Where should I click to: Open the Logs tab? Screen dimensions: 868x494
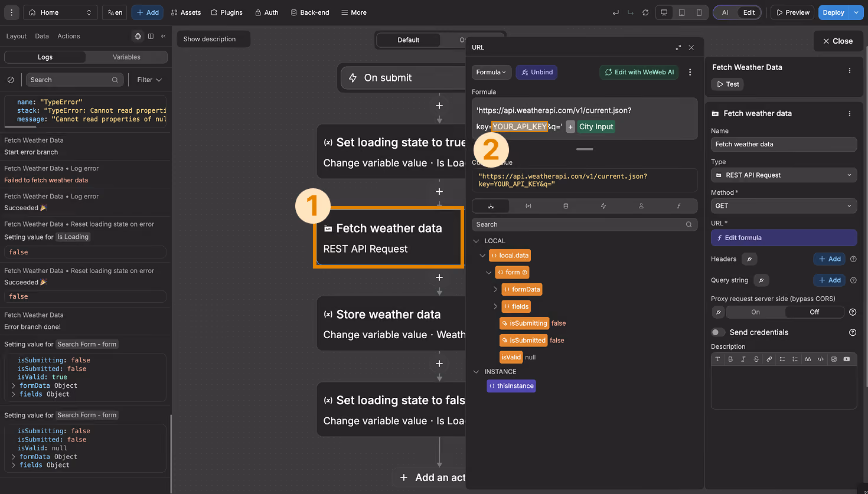pos(45,57)
